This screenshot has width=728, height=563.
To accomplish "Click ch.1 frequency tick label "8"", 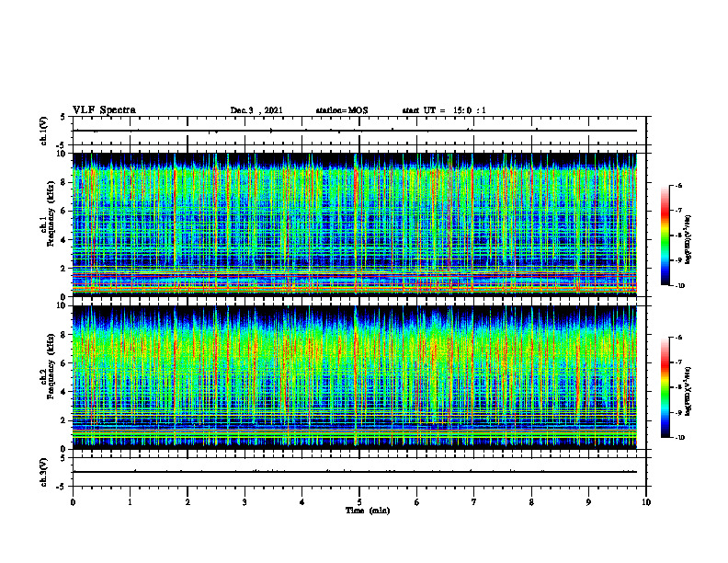I will click(x=63, y=182).
